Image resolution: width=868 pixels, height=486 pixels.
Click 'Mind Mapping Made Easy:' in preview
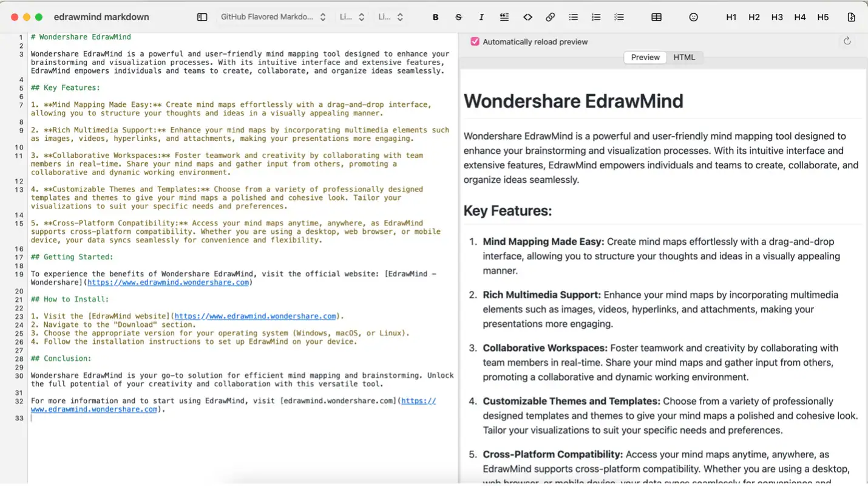point(543,242)
